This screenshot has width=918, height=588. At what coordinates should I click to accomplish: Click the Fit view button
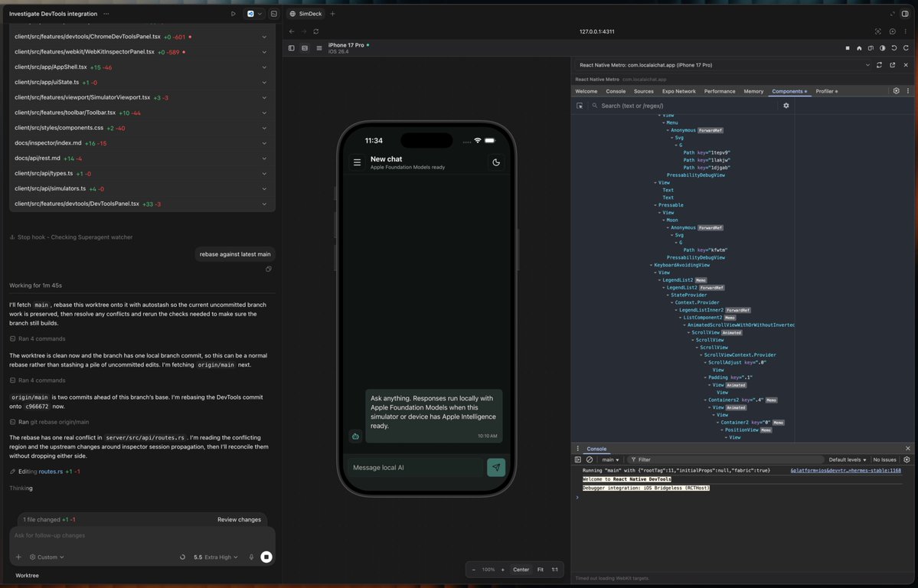point(541,570)
